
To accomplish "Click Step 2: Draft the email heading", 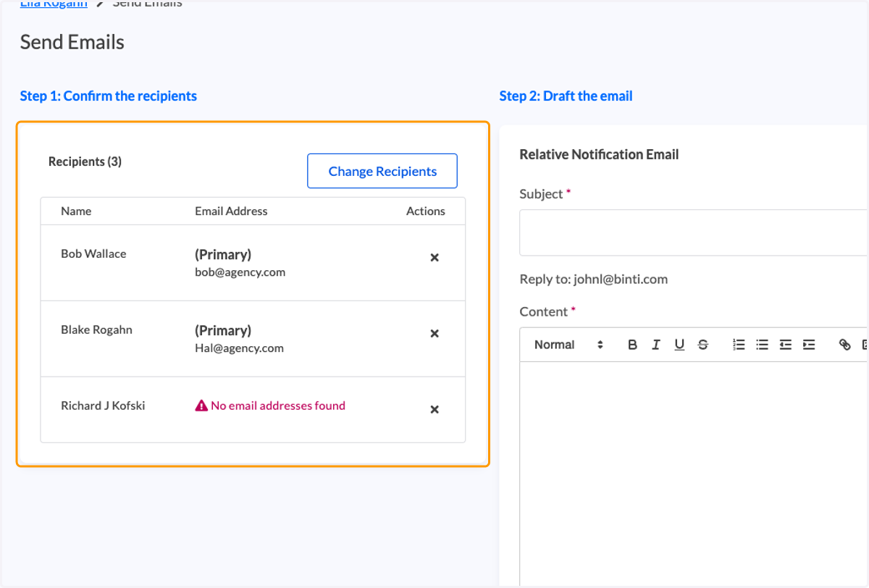I will point(566,96).
